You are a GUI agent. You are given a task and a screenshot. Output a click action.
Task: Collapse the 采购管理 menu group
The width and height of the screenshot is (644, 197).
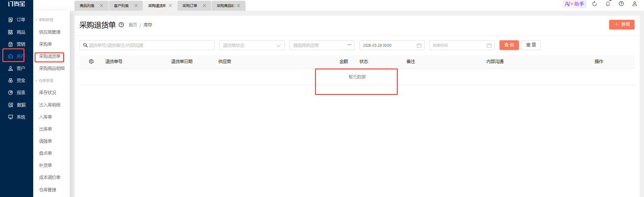point(45,20)
